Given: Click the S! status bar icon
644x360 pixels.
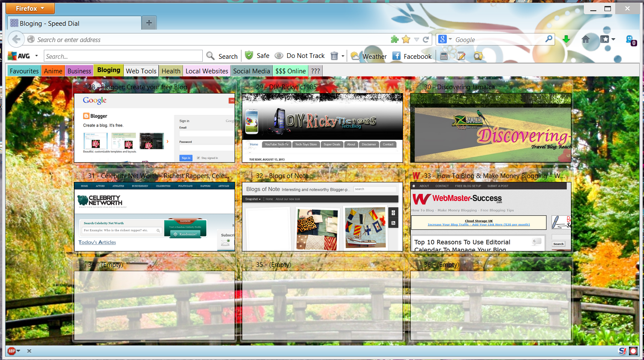Looking at the screenshot, I should point(622,351).
